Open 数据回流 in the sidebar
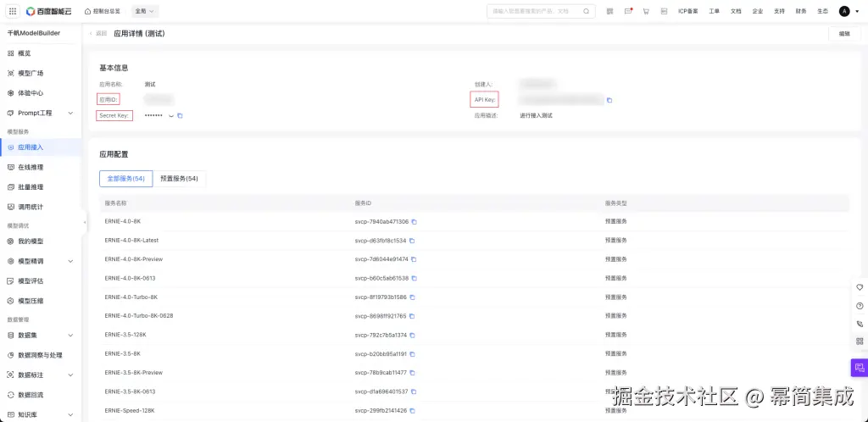The height and width of the screenshot is (422, 868). [31, 396]
